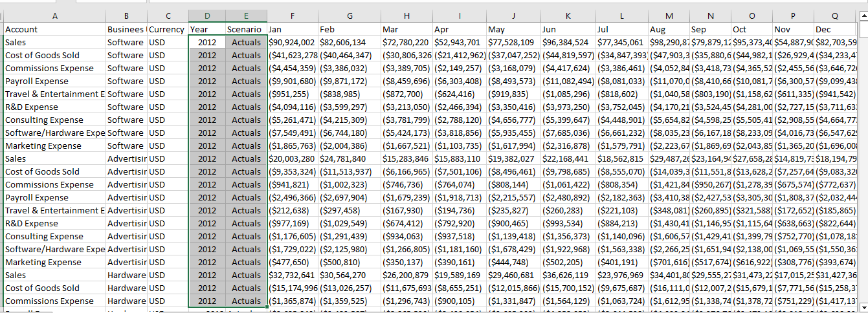Select column Q header
The image size is (868, 313).
point(835,16)
